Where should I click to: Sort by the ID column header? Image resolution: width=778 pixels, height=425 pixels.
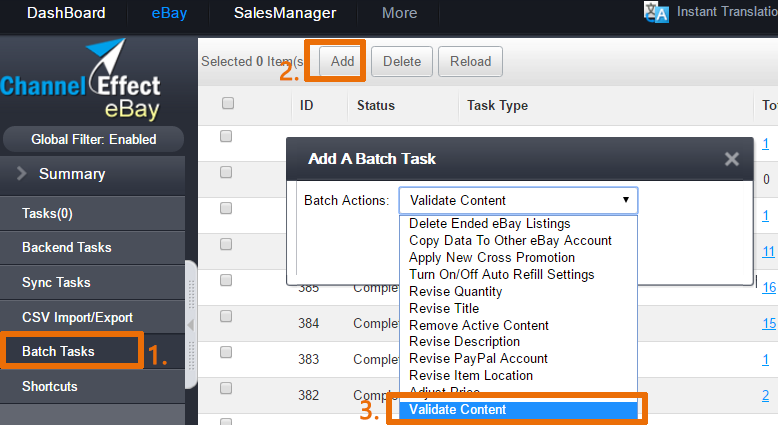307,106
